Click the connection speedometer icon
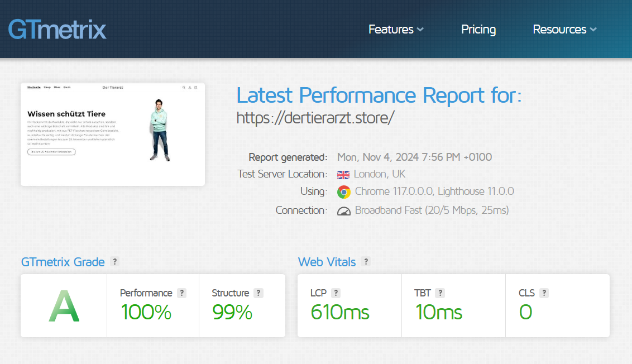632x364 pixels. [x=344, y=211]
